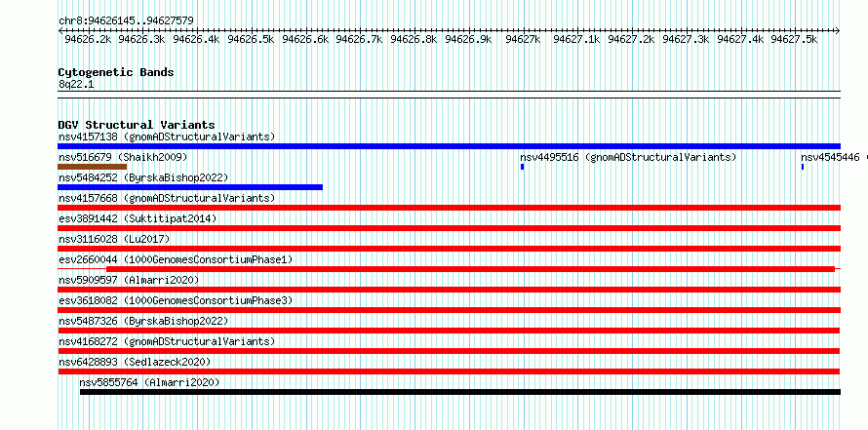
Task: Click the chr8:94626145..94627579 region label
Action: (x=126, y=21)
